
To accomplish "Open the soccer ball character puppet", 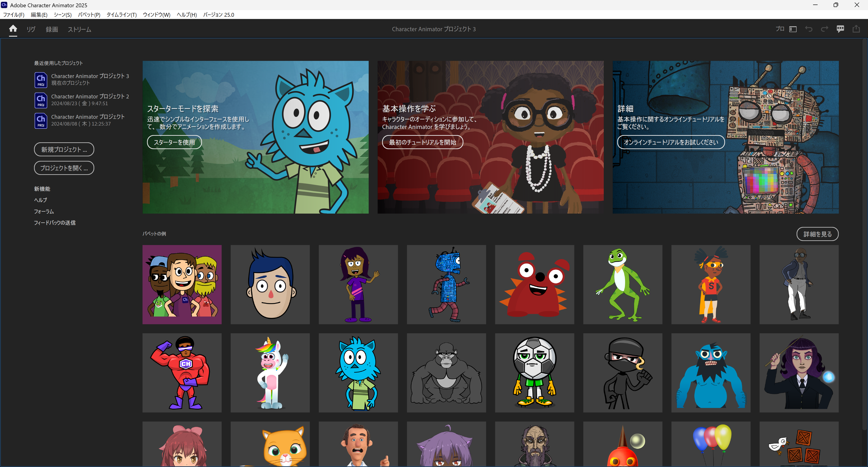I will point(535,373).
